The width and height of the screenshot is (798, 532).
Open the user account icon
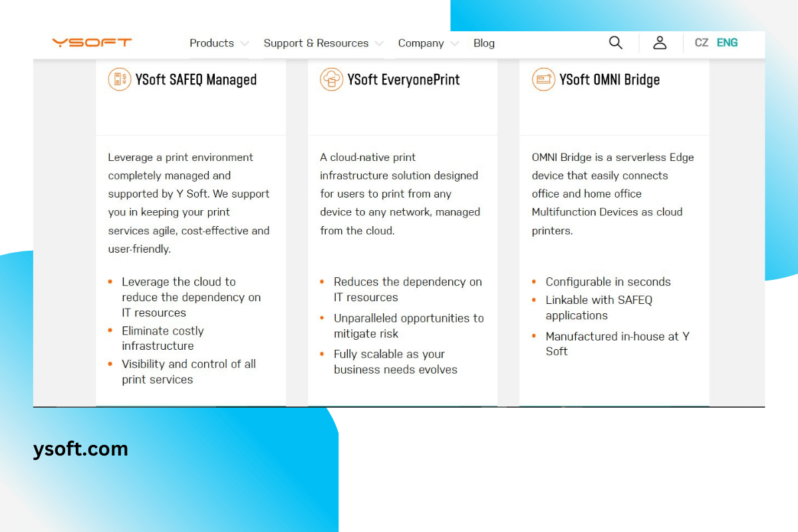(x=660, y=43)
